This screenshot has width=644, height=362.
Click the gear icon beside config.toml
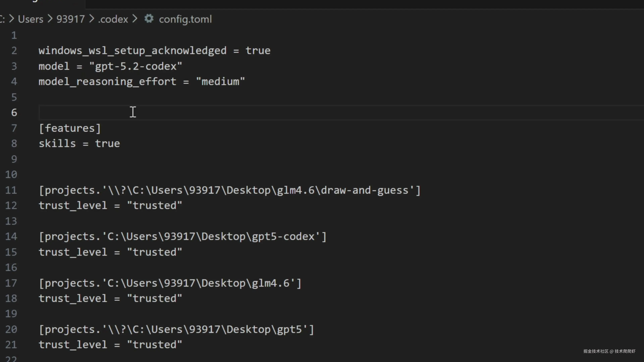point(149,19)
